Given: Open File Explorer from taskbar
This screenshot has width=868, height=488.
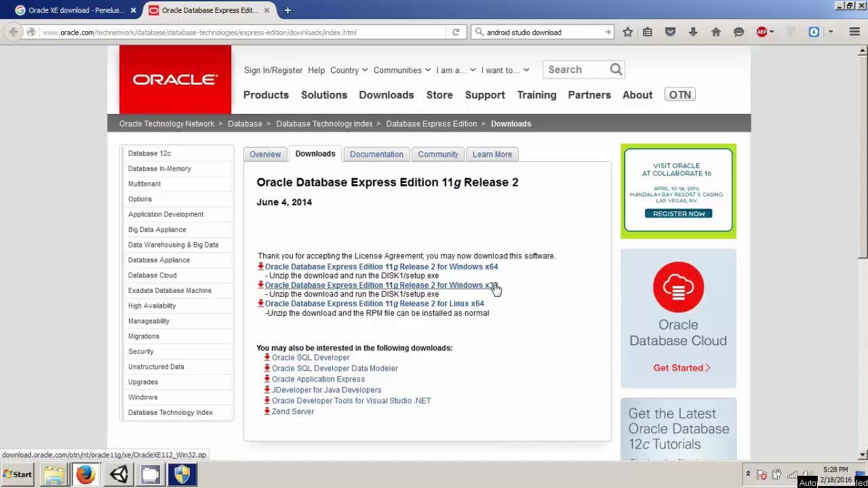Looking at the screenshot, I should click(54, 474).
